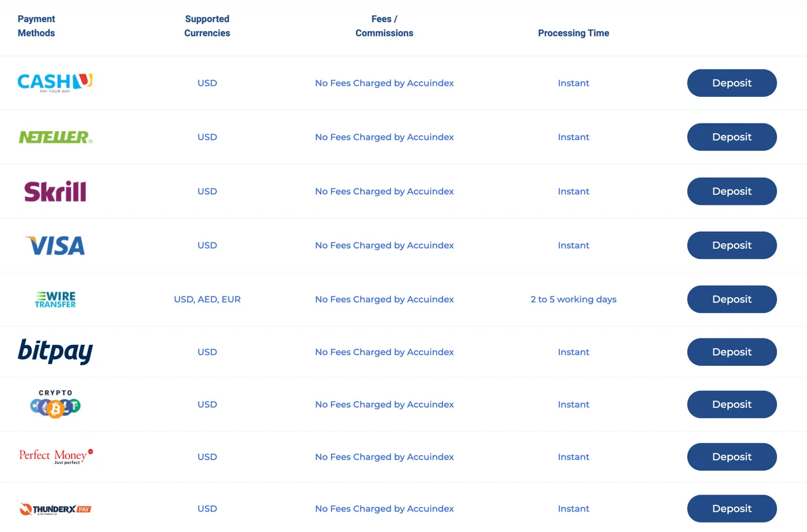Click Deposit in the VISA row
The height and width of the screenshot is (532, 807).
tap(732, 245)
